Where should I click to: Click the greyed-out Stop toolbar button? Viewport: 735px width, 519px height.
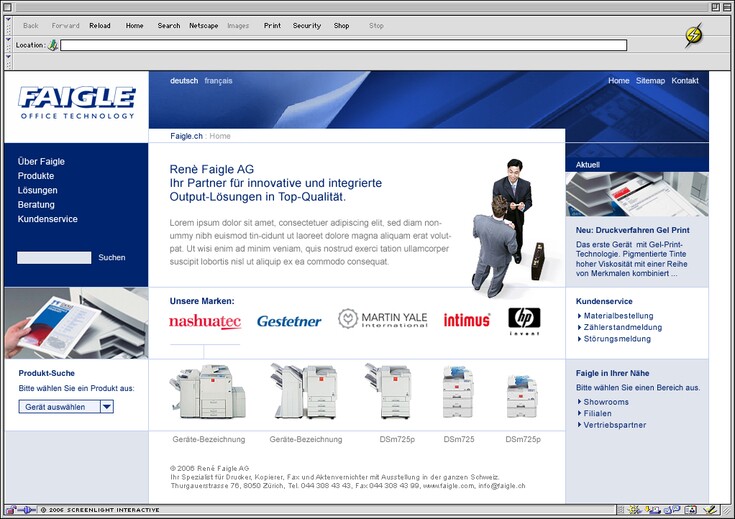pyautogui.click(x=376, y=26)
